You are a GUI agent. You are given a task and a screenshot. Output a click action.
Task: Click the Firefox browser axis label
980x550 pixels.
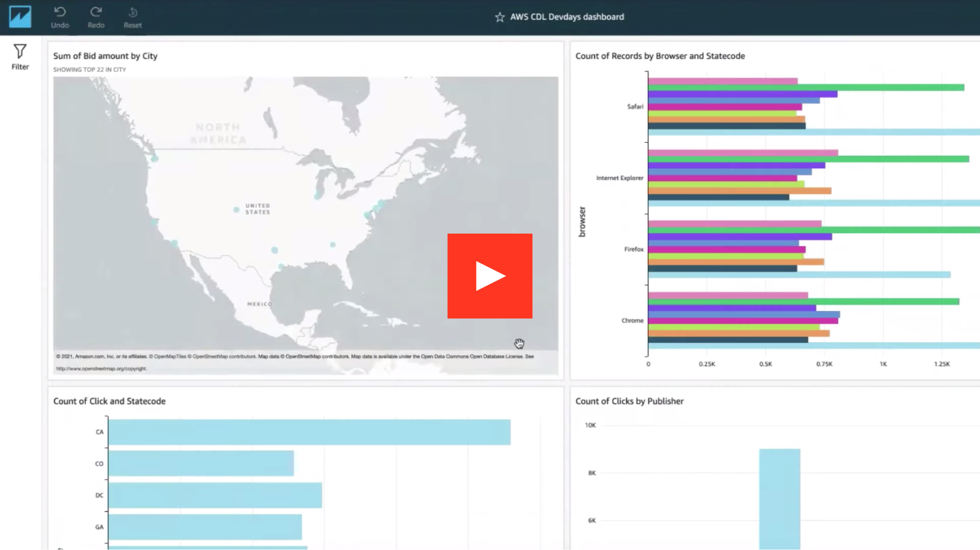(x=634, y=249)
